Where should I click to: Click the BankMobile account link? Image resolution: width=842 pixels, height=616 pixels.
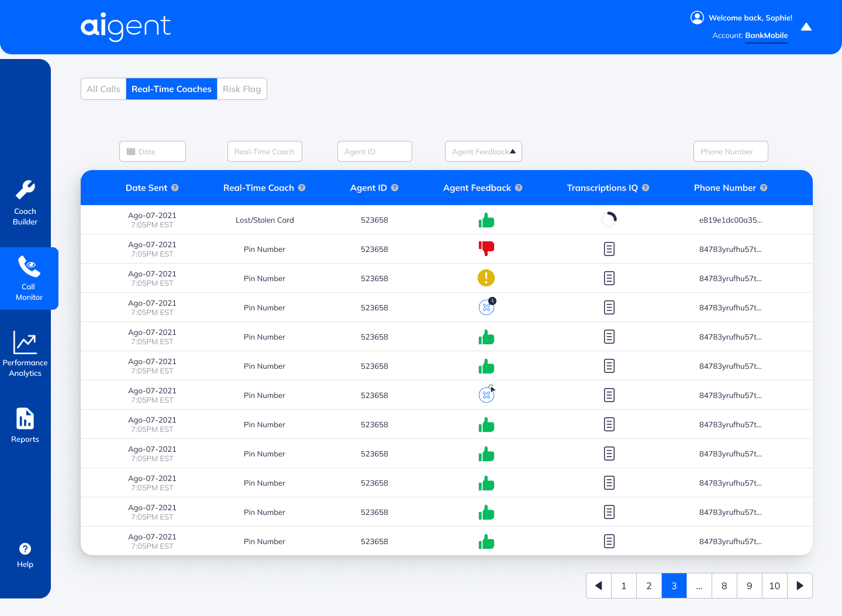tap(767, 36)
